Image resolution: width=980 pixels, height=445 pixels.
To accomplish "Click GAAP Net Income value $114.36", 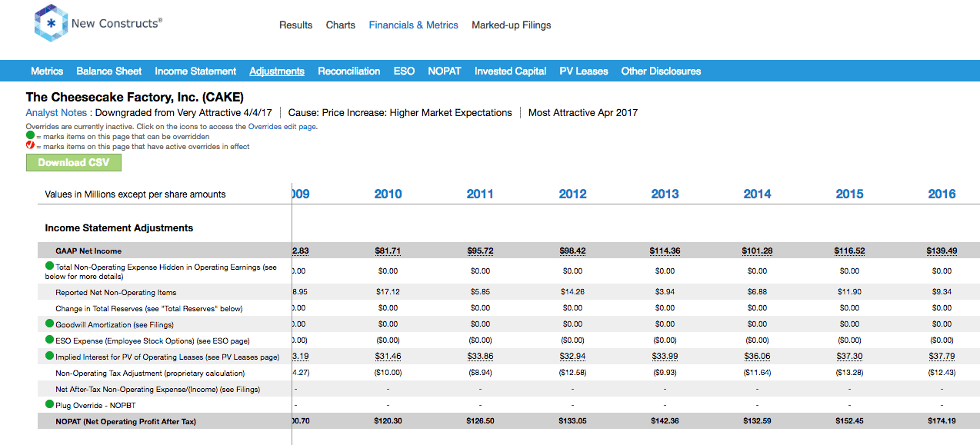I will (665, 251).
